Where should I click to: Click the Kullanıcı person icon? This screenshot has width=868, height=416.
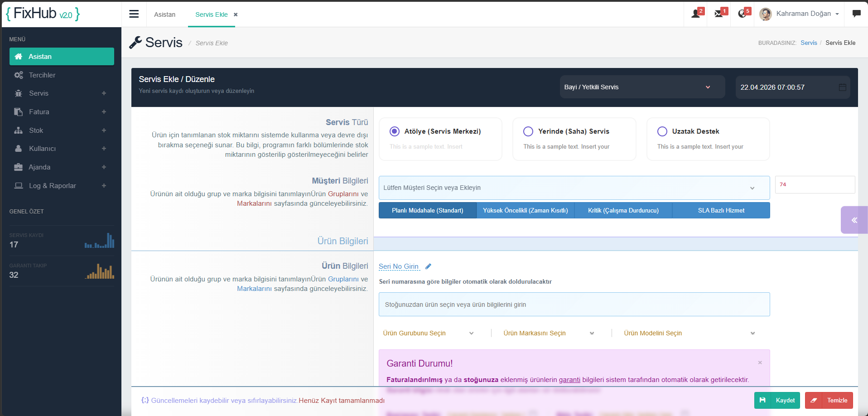click(19, 149)
